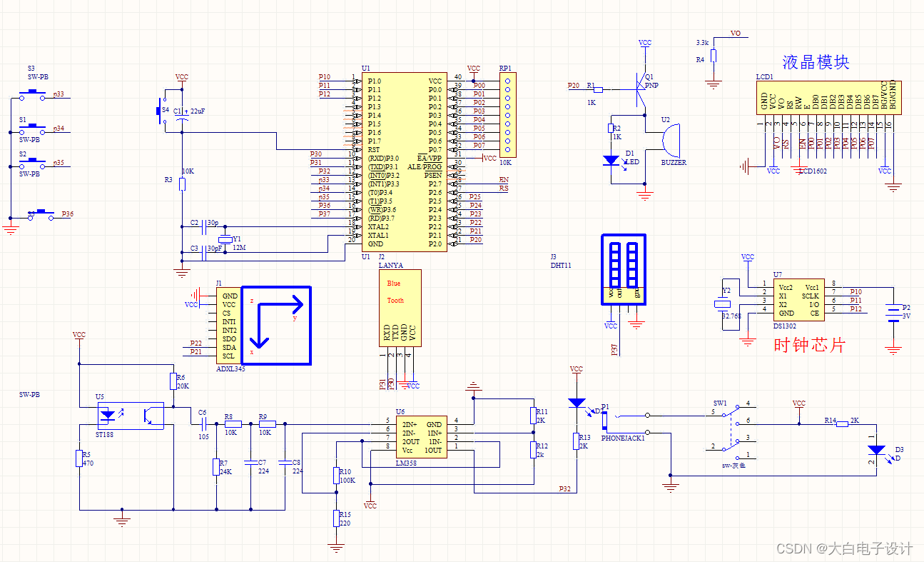Screen dimensions: 924x562
Task: Click the R9 10K resistor
Action: pos(267,423)
